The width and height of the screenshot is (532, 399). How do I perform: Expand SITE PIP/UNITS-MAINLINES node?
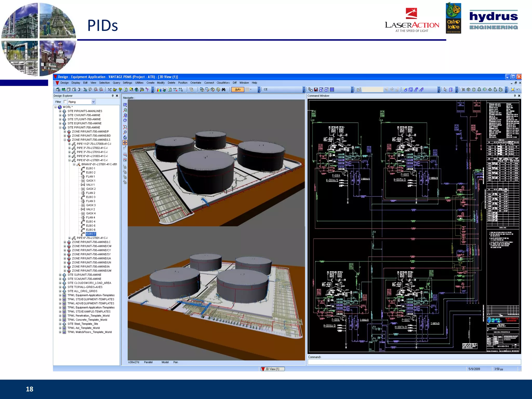pyautogui.click(x=60, y=111)
